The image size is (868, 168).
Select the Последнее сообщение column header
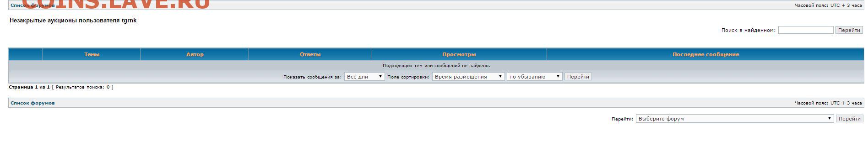[705, 54]
